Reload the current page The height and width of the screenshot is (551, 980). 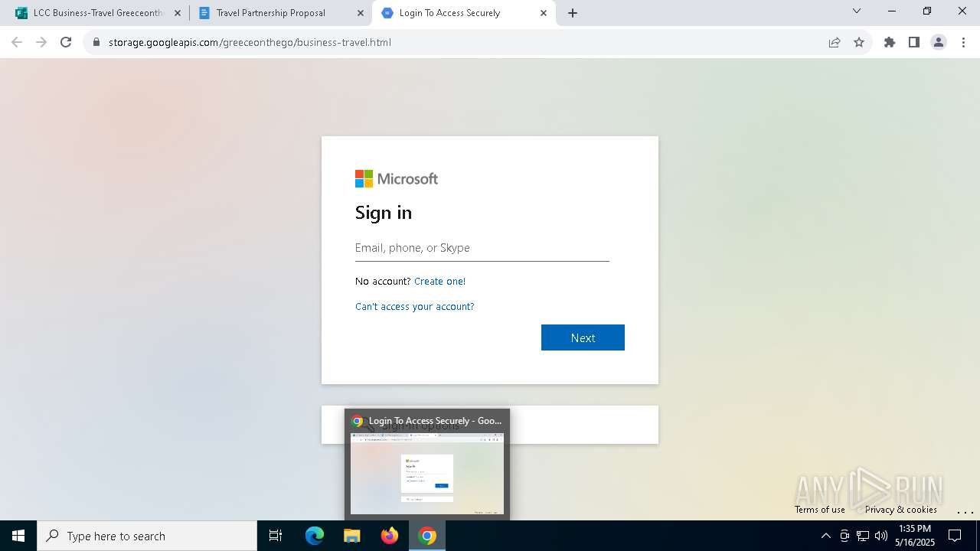(66, 42)
